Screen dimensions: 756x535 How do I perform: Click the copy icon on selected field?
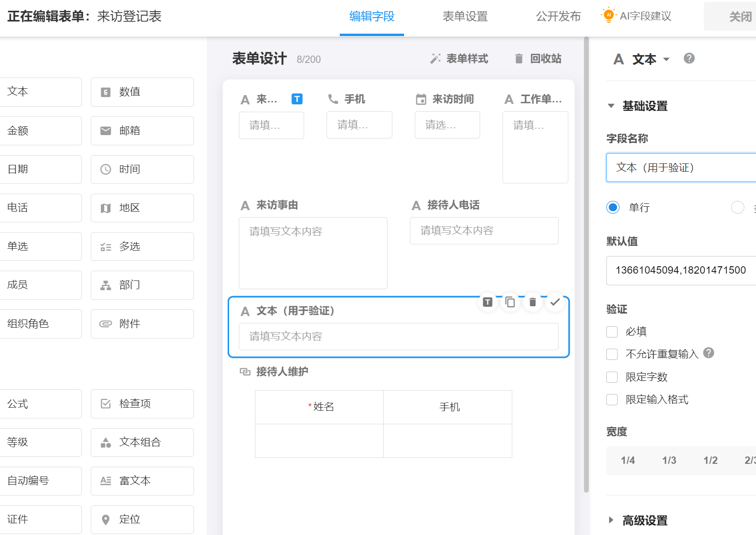point(510,302)
